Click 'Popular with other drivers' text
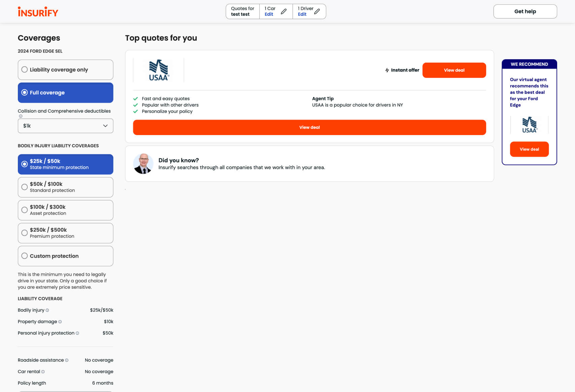Image resolution: width=575 pixels, height=392 pixels. (170, 105)
